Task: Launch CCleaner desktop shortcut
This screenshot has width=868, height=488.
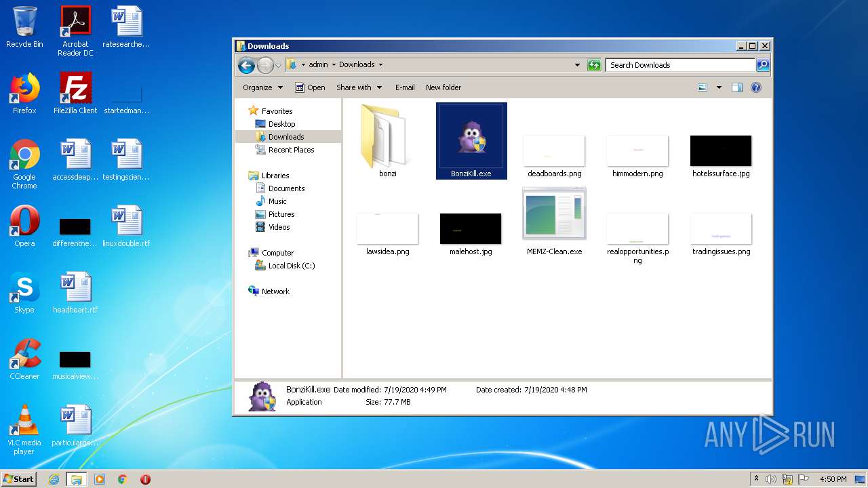Action: pyautogui.click(x=24, y=359)
